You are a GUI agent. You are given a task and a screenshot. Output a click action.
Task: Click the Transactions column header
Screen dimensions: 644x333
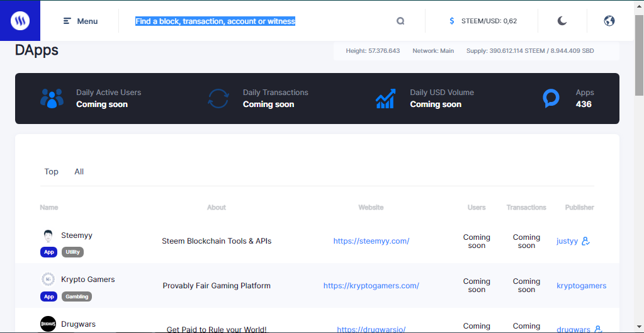tap(526, 207)
